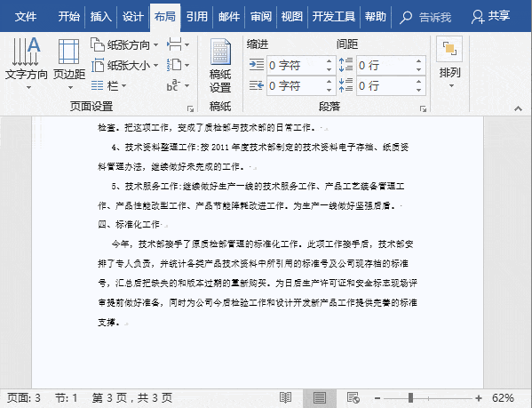Open 纸张方向 orientation options
The height and width of the screenshot is (408, 532).
point(124,44)
